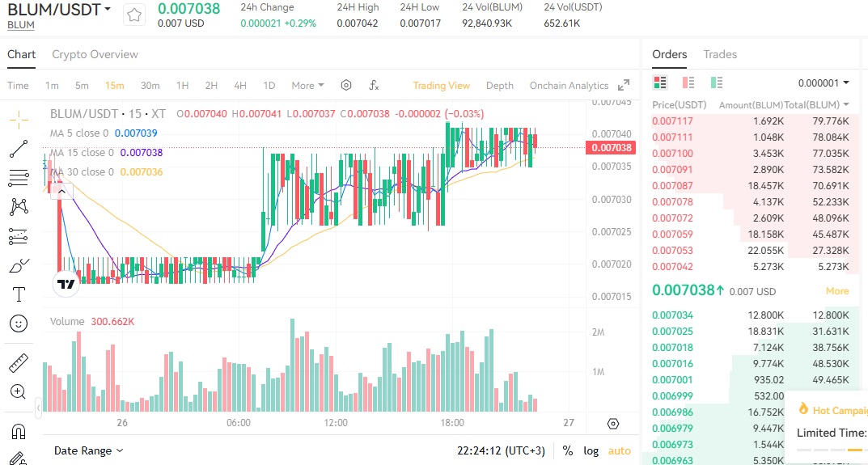Image resolution: width=868 pixels, height=465 pixels.
Task: Show buy orders only view
Action: [716, 83]
